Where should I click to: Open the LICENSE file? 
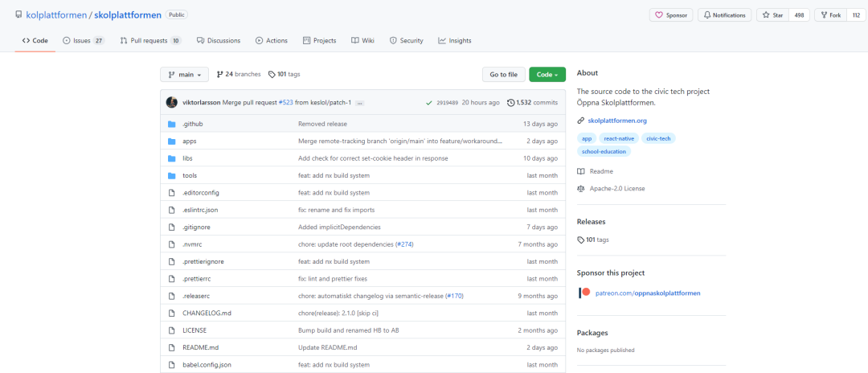(194, 330)
